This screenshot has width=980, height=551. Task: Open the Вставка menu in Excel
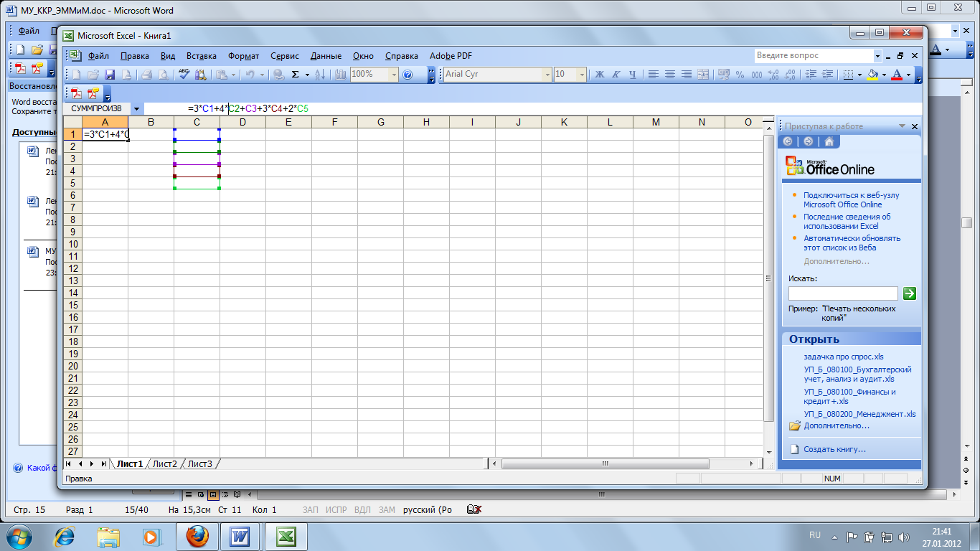[202, 55]
